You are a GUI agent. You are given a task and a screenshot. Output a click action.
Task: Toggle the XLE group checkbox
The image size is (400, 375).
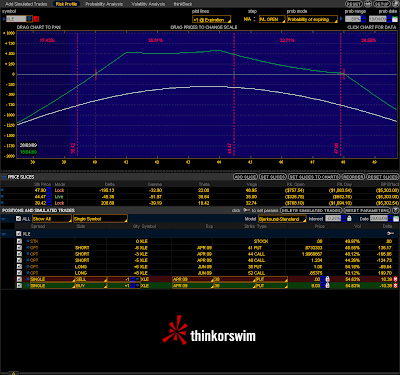(x=19, y=234)
